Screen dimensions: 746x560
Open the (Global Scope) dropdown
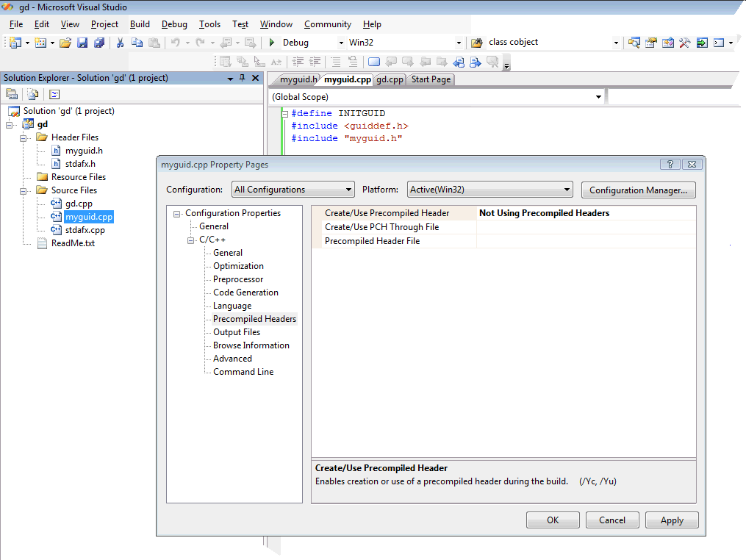coord(598,97)
